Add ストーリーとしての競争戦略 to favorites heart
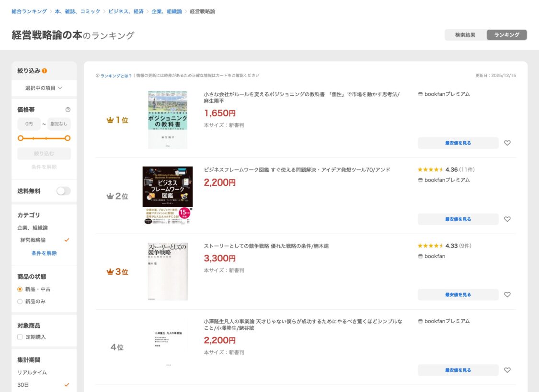The image size is (539, 392). point(507,295)
